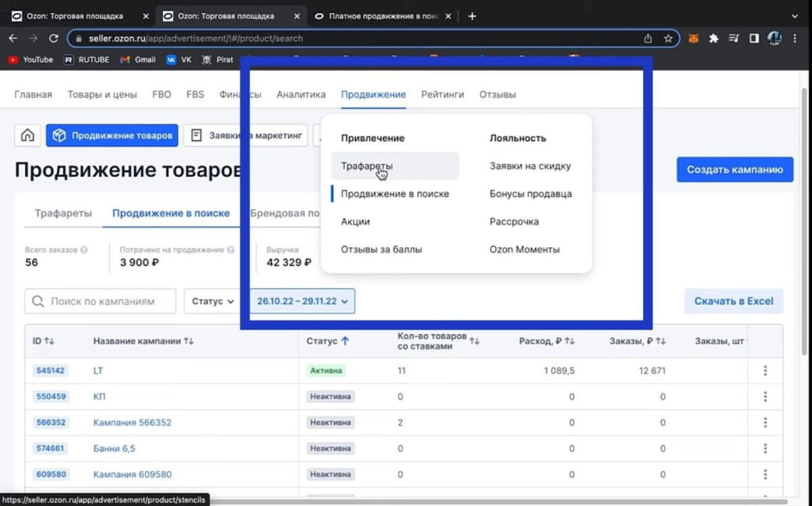Viewport: 812px width, 506px height.
Task: Download report with Скачать в Excel
Action: (734, 301)
